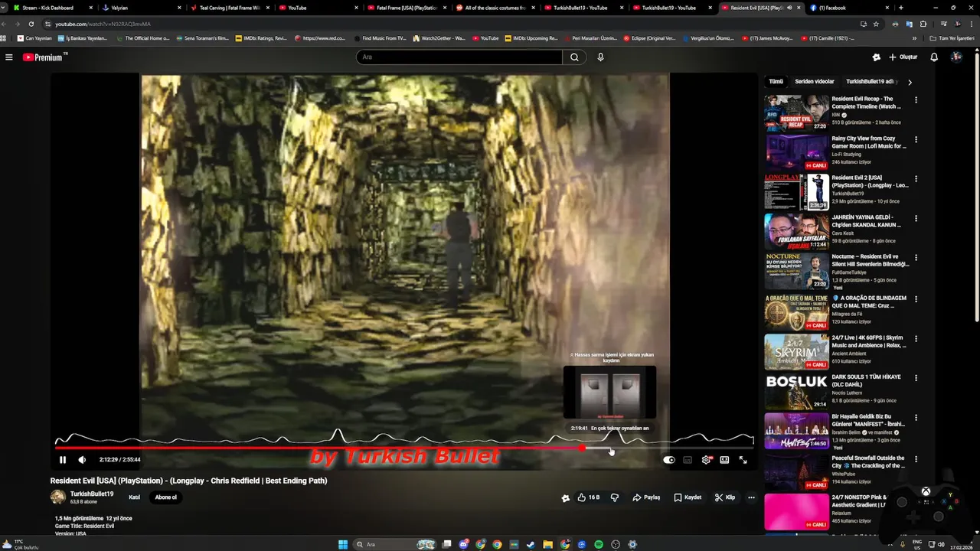Viewport: 980px width, 551px height.
Task: Show more filter chips with the right arrow
Action: [x=910, y=82]
